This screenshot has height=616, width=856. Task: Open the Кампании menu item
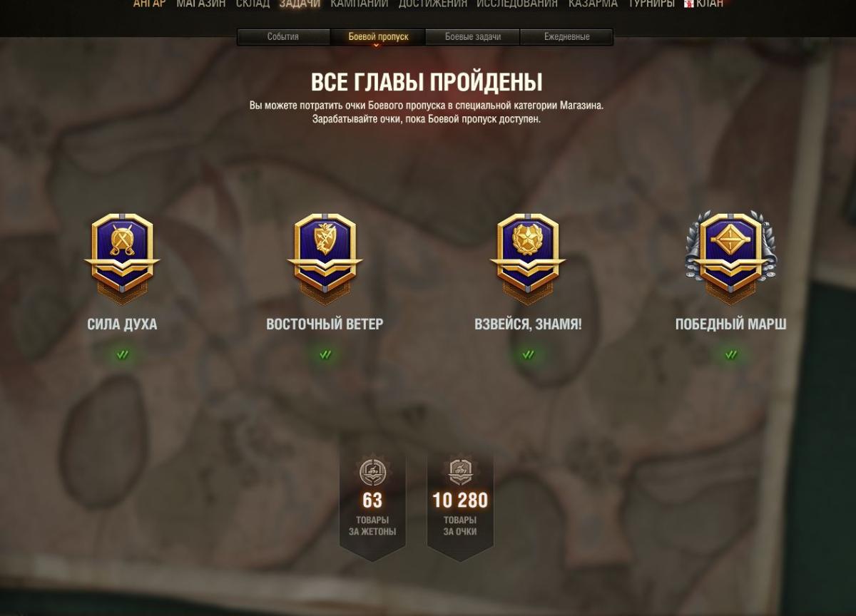360,4
